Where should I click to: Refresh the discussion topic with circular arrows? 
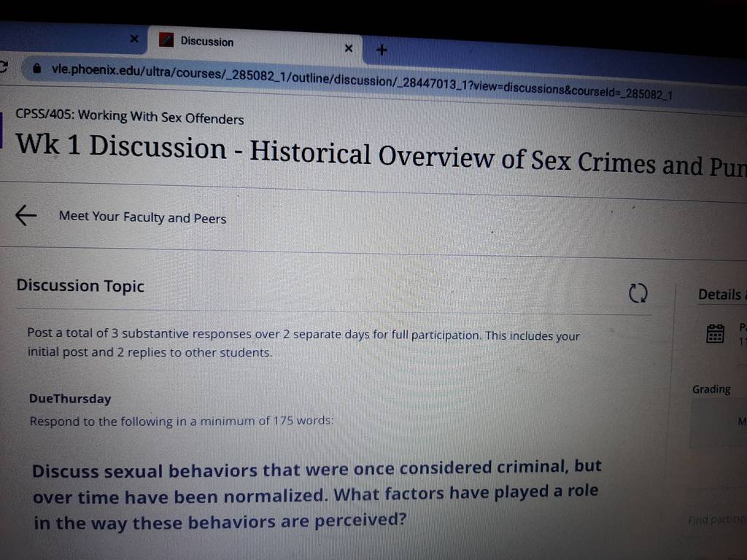(638, 293)
